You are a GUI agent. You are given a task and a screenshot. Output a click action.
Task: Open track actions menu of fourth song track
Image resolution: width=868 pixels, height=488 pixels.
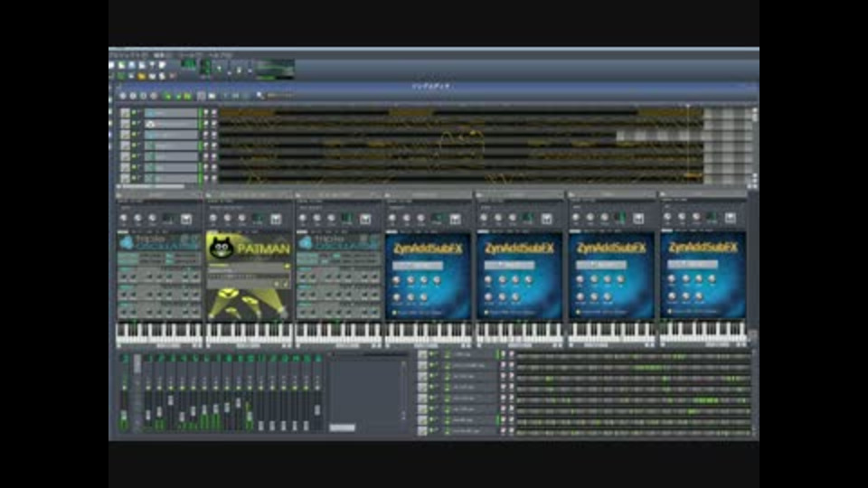coord(125,145)
